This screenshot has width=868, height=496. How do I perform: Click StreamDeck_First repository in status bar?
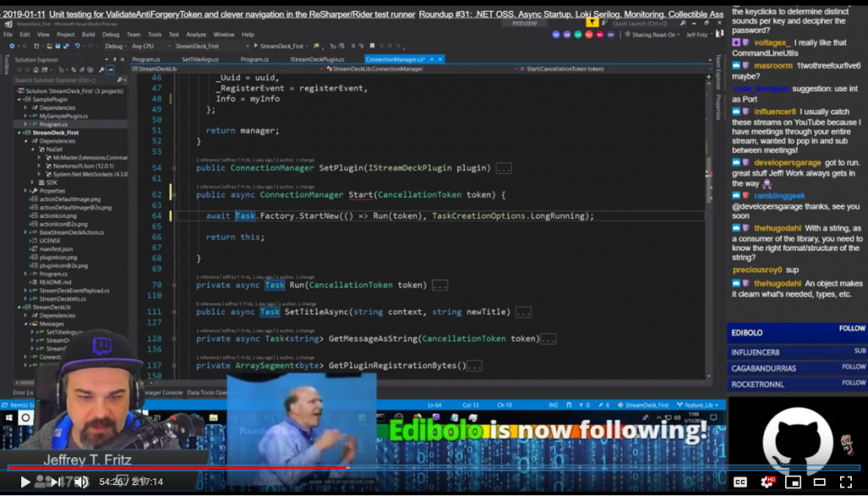tap(643, 405)
